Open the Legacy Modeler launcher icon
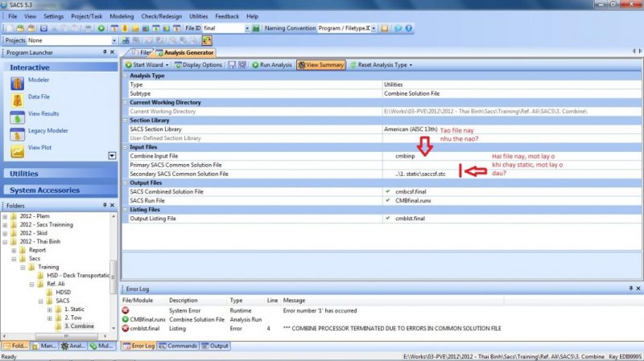The width and height of the screenshot is (644, 361). pos(17,134)
